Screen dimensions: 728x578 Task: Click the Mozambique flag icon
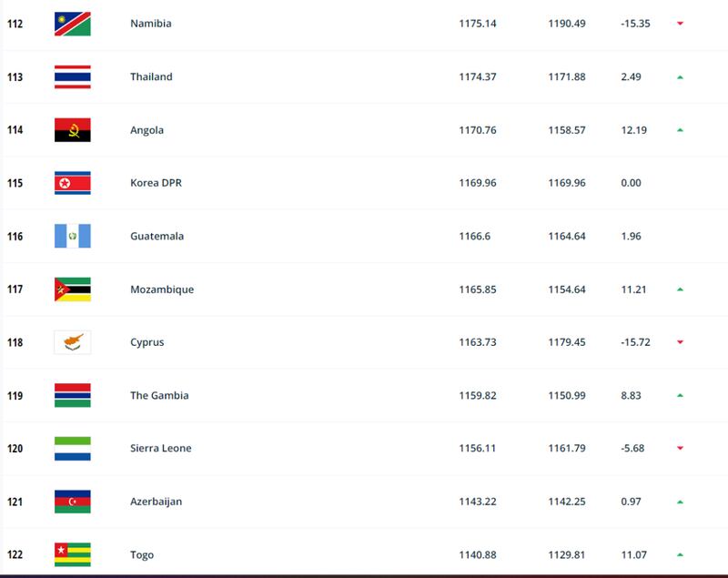click(73, 289)
